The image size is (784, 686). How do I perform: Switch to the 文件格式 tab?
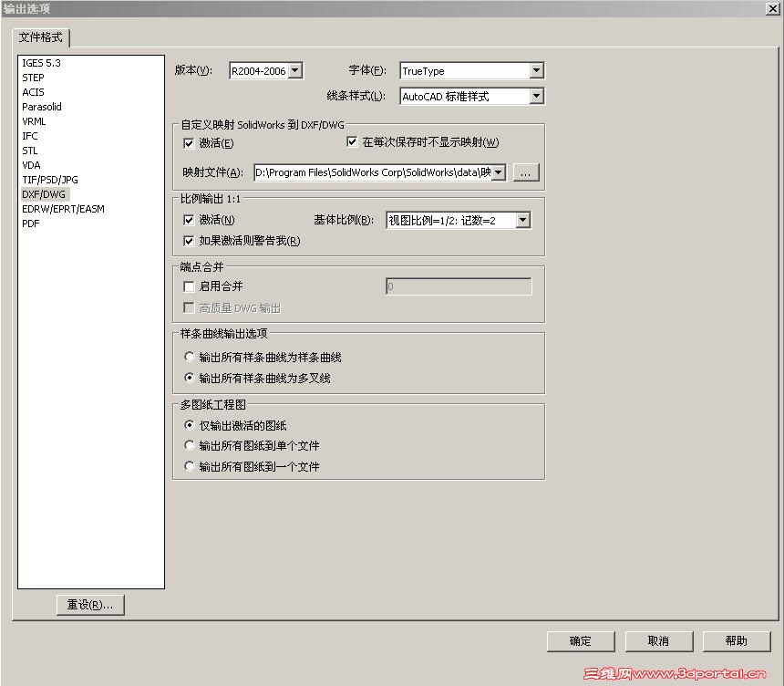[x=41, y=37]
